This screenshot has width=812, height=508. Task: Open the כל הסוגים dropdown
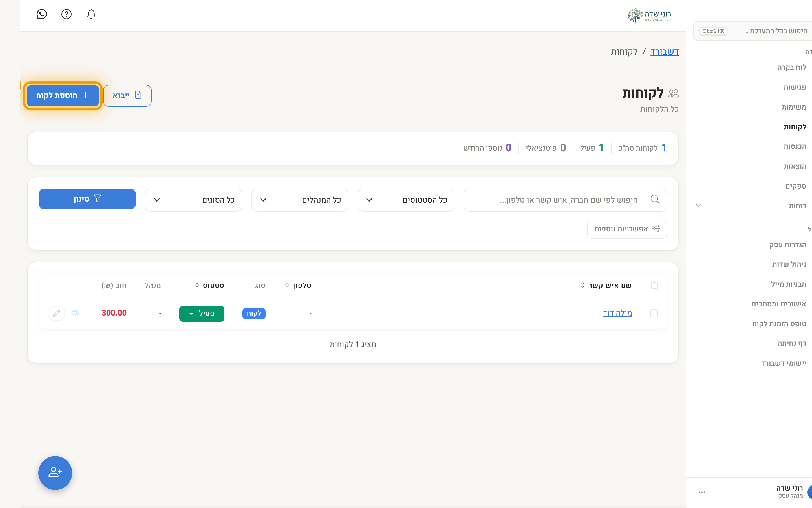194,200
